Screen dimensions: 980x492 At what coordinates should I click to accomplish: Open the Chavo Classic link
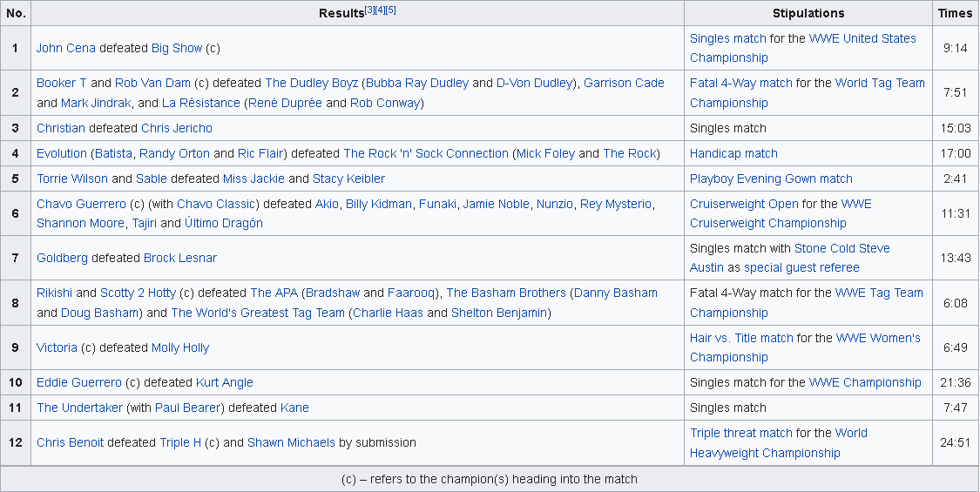pyautogui.click(x=216, y=204)
